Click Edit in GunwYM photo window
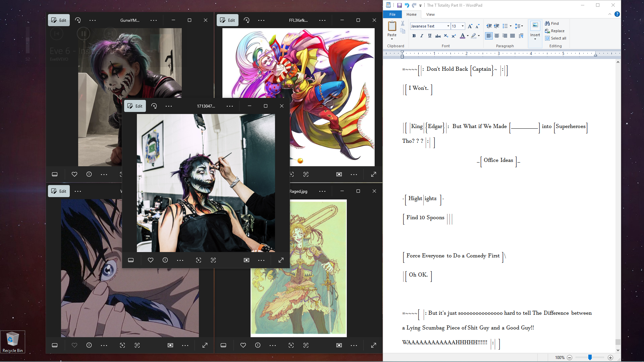 click(59, 20)
